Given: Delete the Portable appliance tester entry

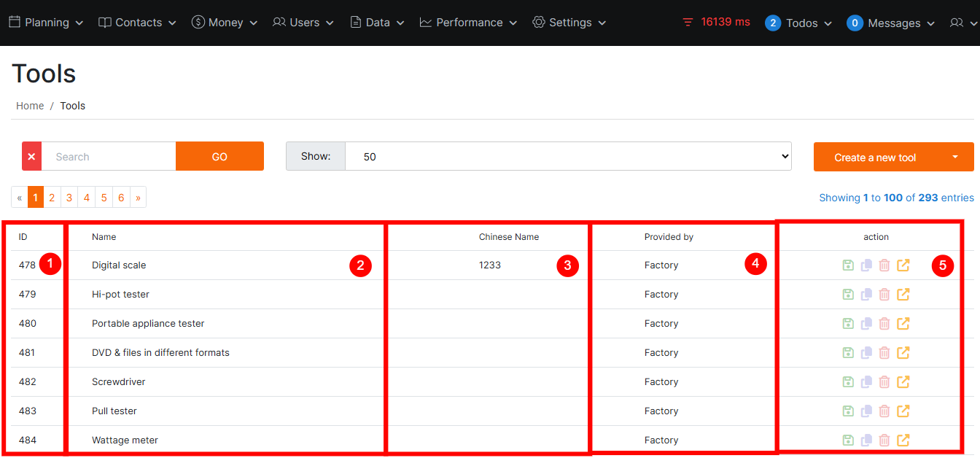Looking at the screenshot, I should click(x=884, y=324).
